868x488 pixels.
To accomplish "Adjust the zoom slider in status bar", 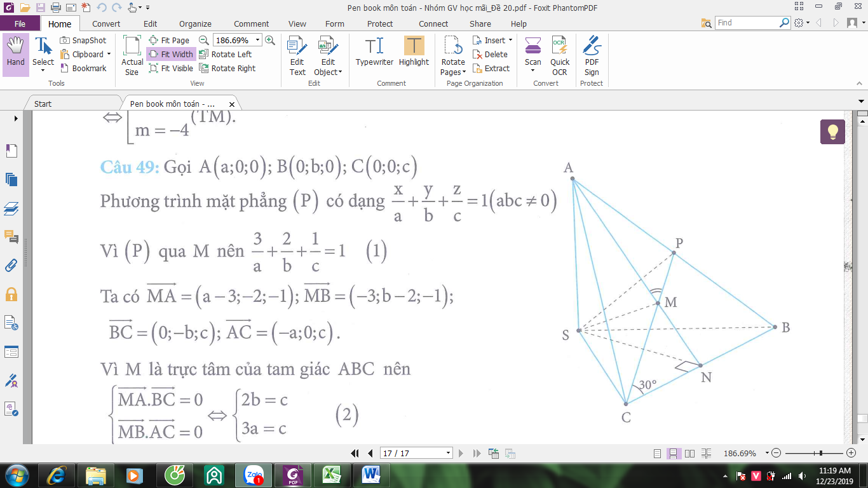I will point(822,453).
